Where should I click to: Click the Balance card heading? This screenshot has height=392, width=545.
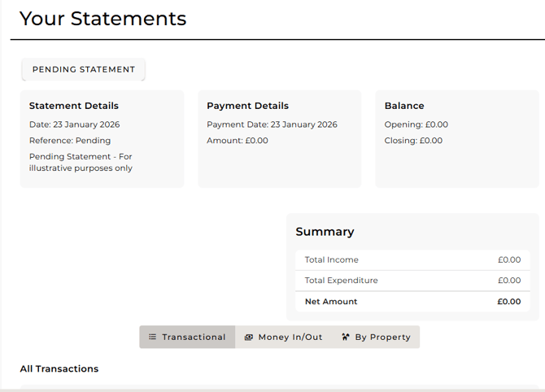click(x=404, y=106)
